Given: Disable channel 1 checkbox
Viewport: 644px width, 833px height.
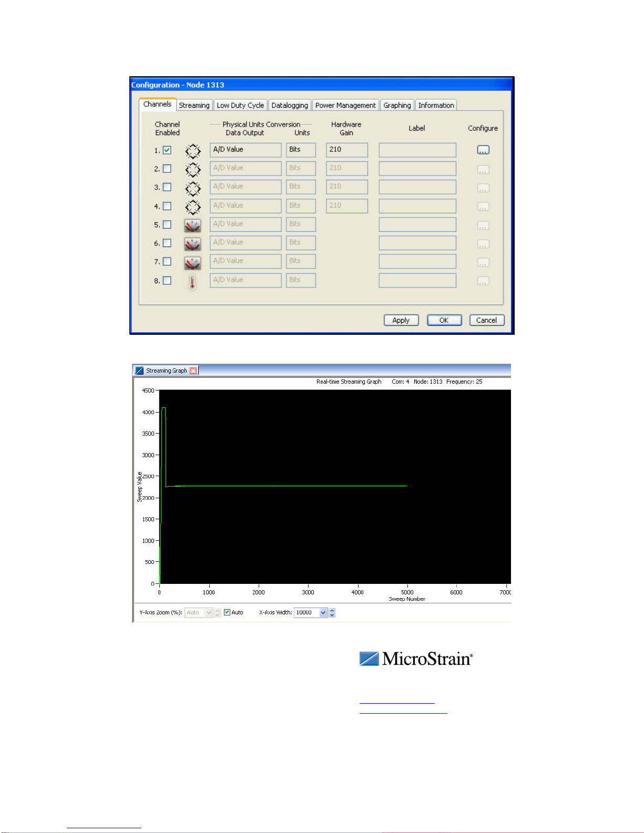Looking at the screenshot, I should [167, 150].
